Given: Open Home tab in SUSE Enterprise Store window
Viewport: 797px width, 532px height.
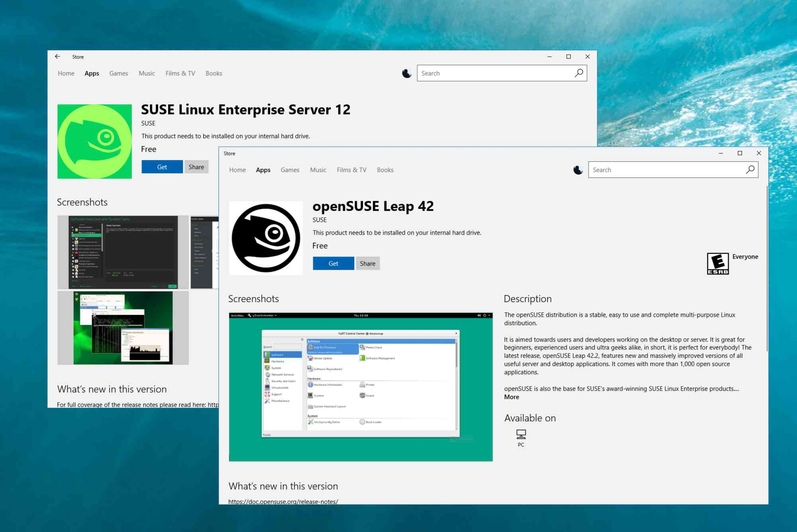Looking at the screenshot, I should pos(66,73).
